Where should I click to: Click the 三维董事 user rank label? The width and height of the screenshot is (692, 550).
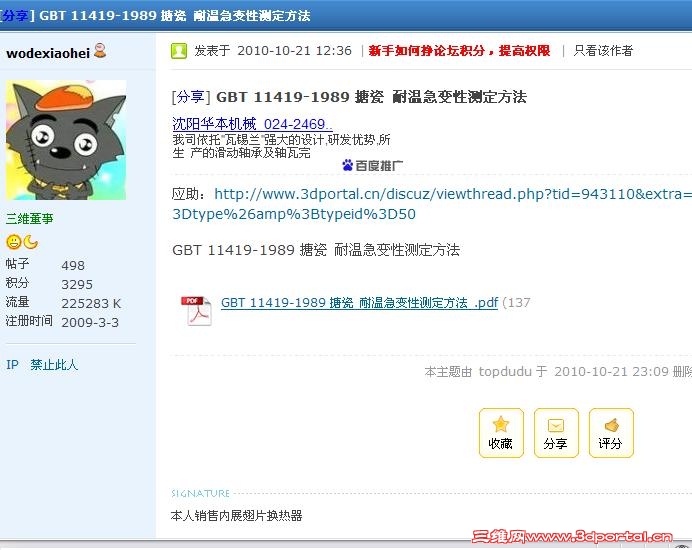pyautogui.click(x=30, y=218)
